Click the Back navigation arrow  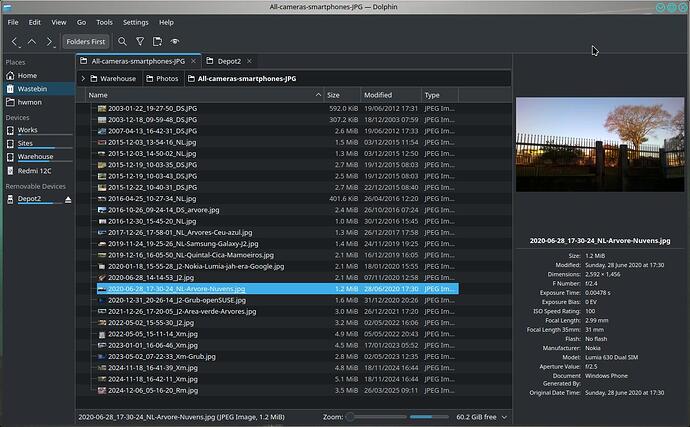point(15,42)
